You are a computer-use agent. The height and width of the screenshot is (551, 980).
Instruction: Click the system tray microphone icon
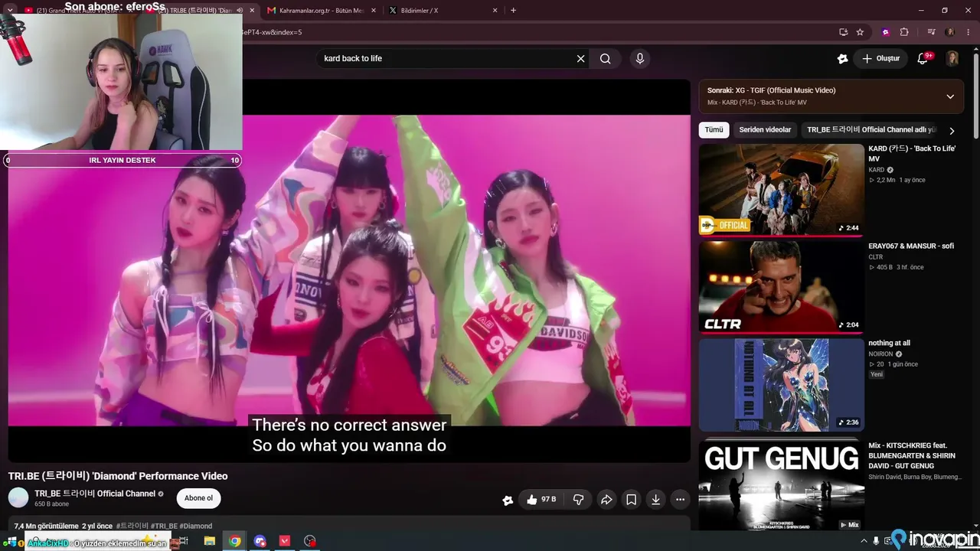click(877, 541)
